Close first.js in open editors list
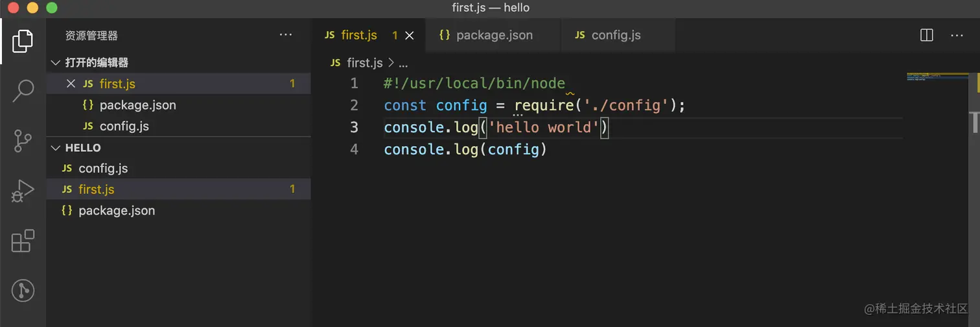980x327 pixels. pos(71,84)
